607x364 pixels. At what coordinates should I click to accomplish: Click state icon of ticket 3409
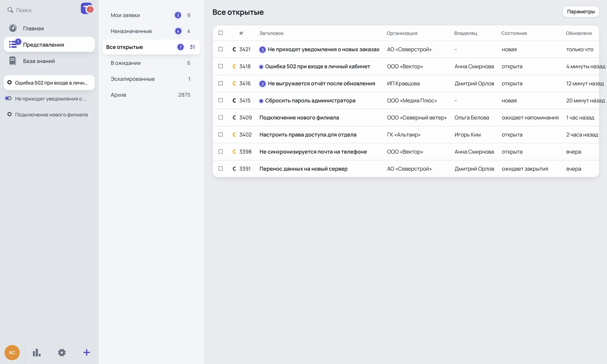coord(234,118)
